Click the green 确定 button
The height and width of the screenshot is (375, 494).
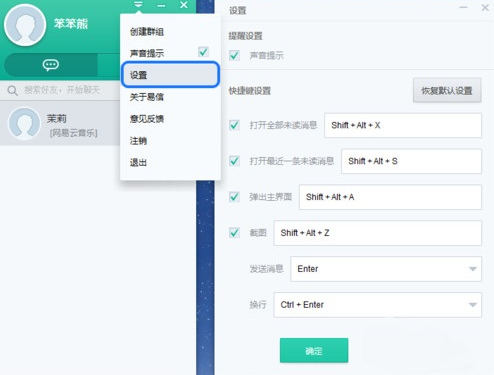pyautogui.click(x=314, y=350)
